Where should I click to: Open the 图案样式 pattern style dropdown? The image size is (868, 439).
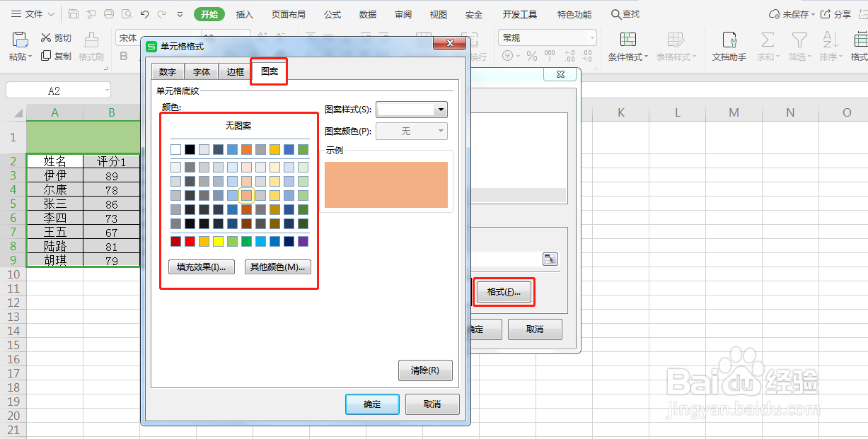pos(440,110)
